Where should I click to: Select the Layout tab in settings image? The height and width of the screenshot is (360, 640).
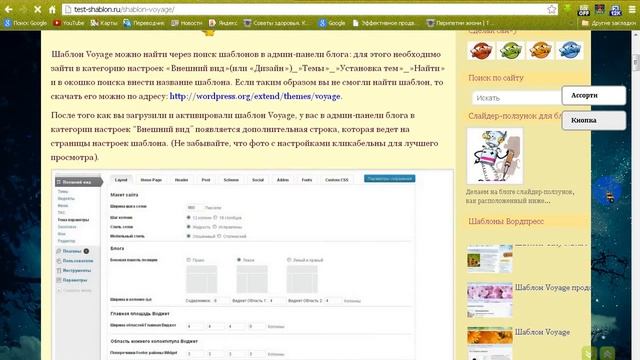(121, 180)
